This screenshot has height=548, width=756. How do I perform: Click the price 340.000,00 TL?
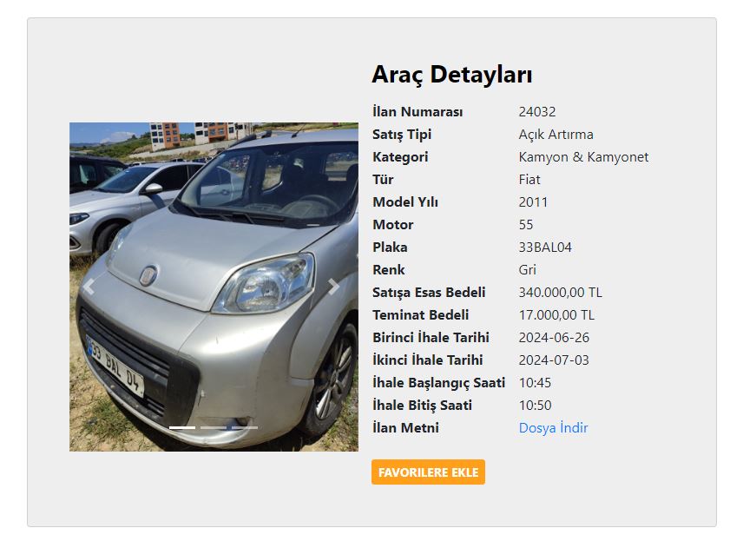560,293
